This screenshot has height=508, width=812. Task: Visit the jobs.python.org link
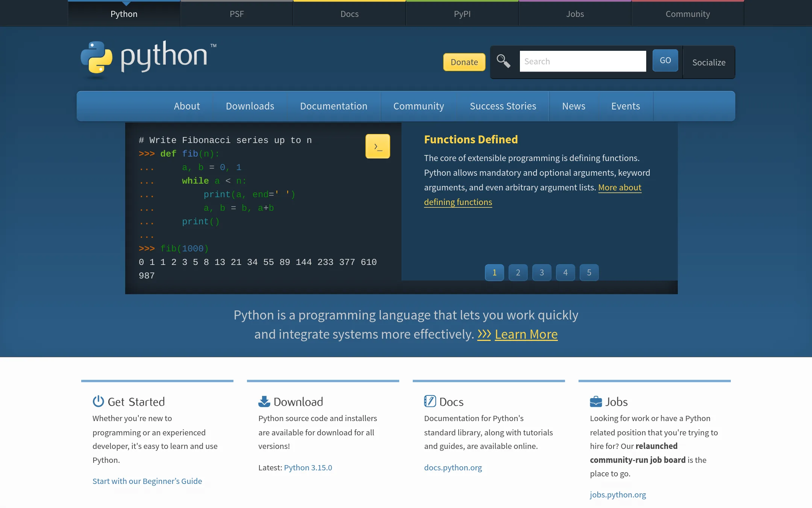[618, 494]
